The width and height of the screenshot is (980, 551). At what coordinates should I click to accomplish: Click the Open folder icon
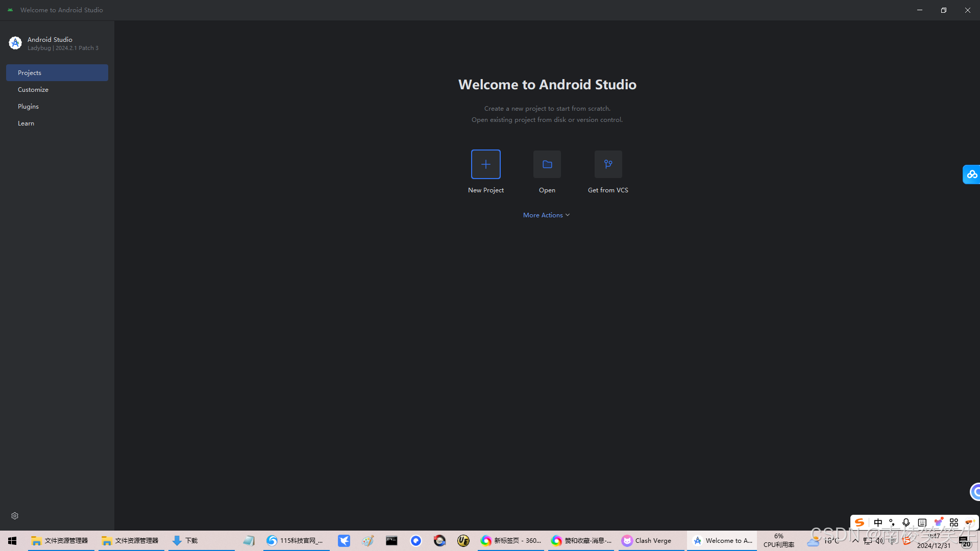[x=547, y=164]
